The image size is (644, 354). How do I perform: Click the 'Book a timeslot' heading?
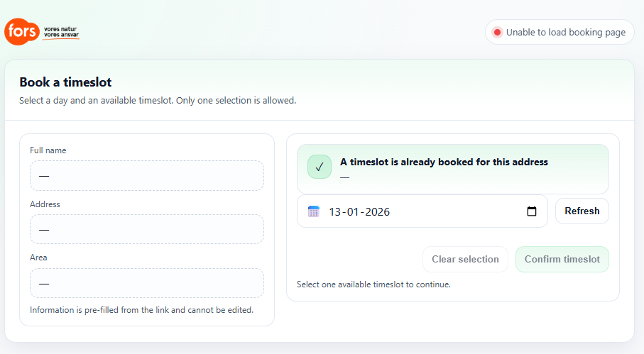(65, 82)
